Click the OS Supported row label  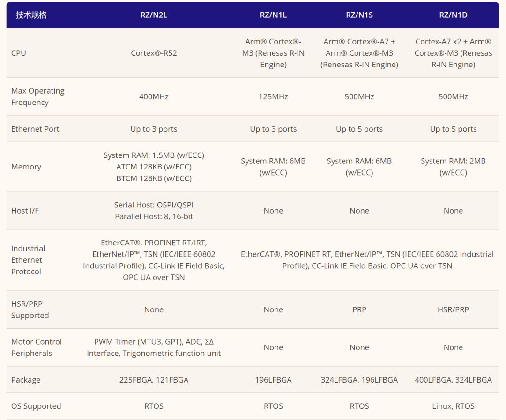click(x=36, y=406)
